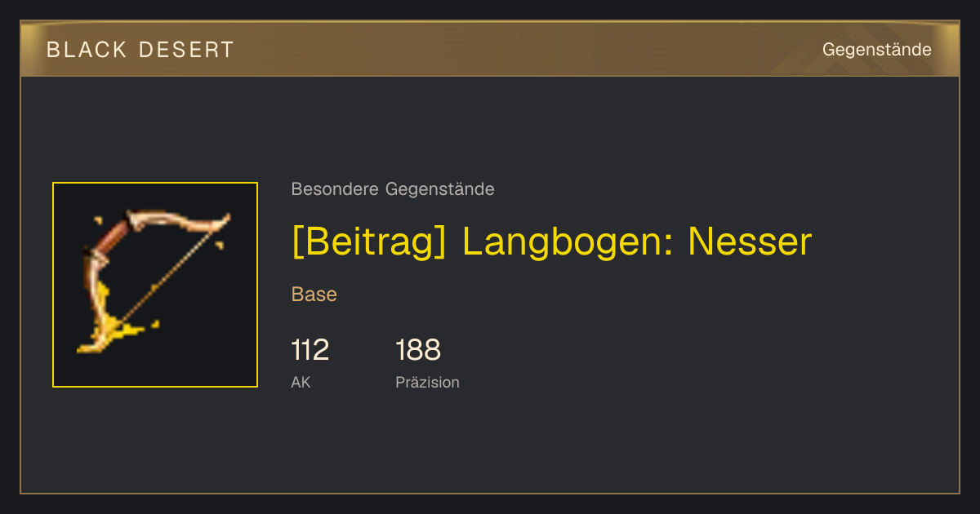980x514 pixels.
Task: Open the Gegenstände section link
Action: point(876,50)
